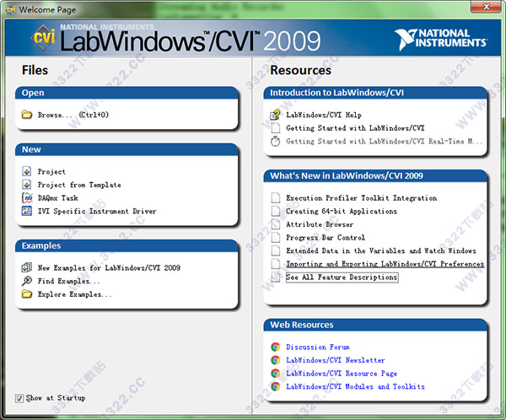The height and width of the screenshot is (420, 506).
Task: Click the Explore Examples folder icon
Action: 27,293
